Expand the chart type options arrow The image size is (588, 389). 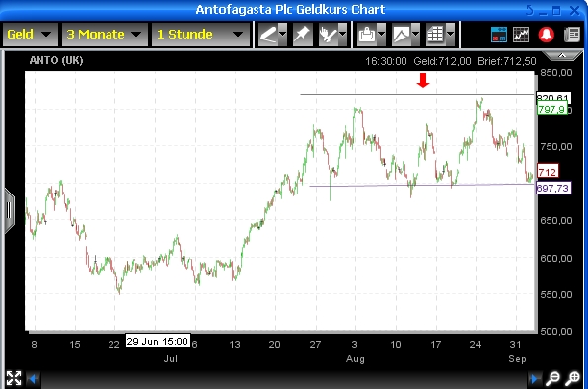(x=416, y=35)
